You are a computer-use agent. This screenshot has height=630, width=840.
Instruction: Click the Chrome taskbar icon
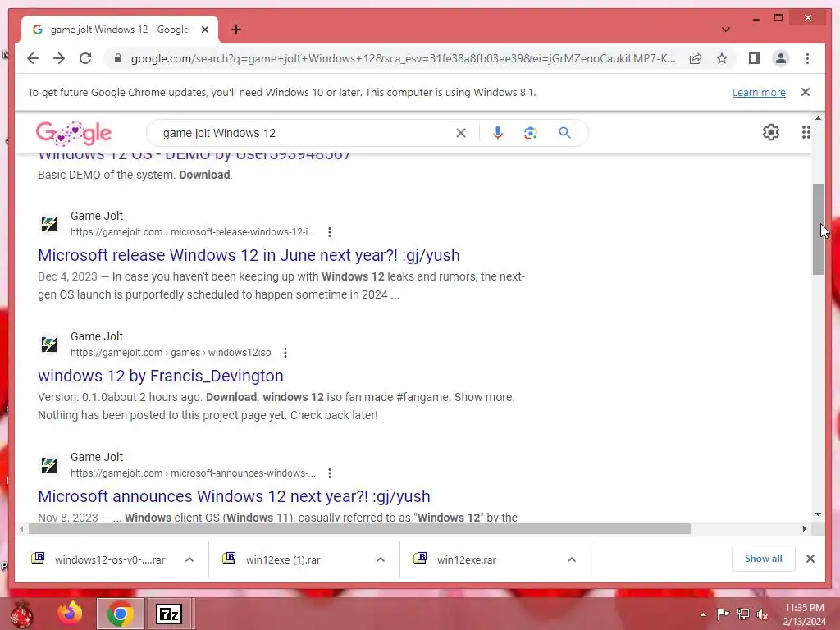120,614
